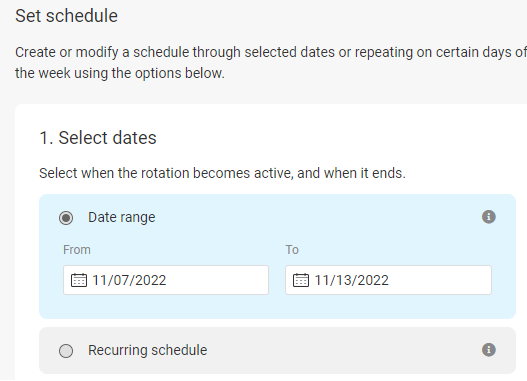Click the rotation becomes active description text
Screen dimensions: 527x381
[x=222, y=173]
